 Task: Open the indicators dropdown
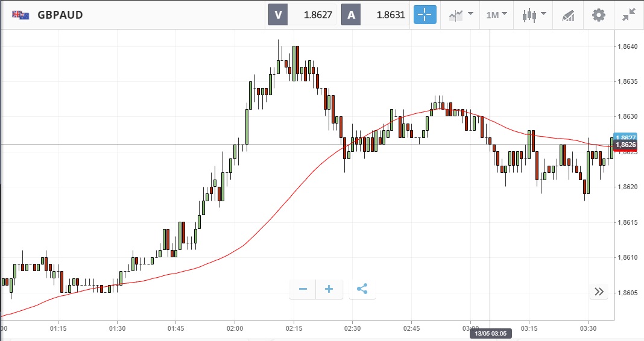click(x=460, y=15)
